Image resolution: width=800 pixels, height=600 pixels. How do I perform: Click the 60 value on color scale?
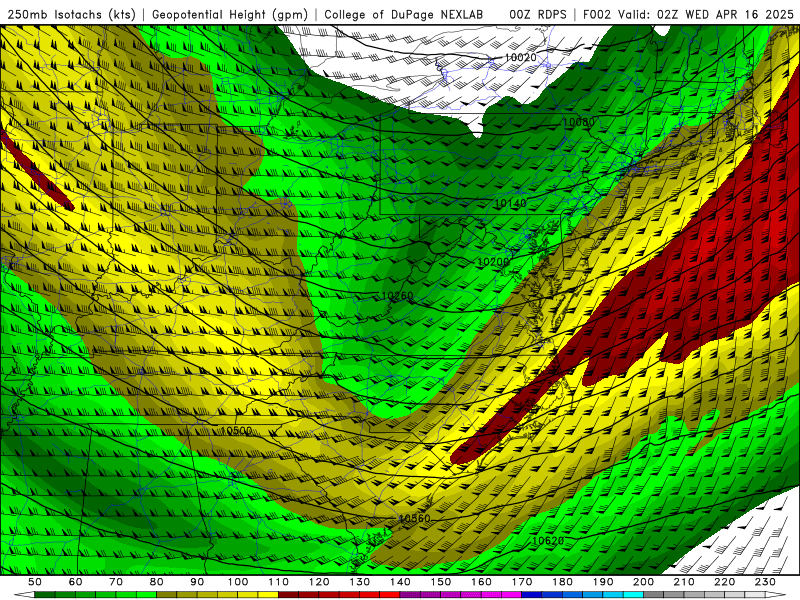click(75, 582)
